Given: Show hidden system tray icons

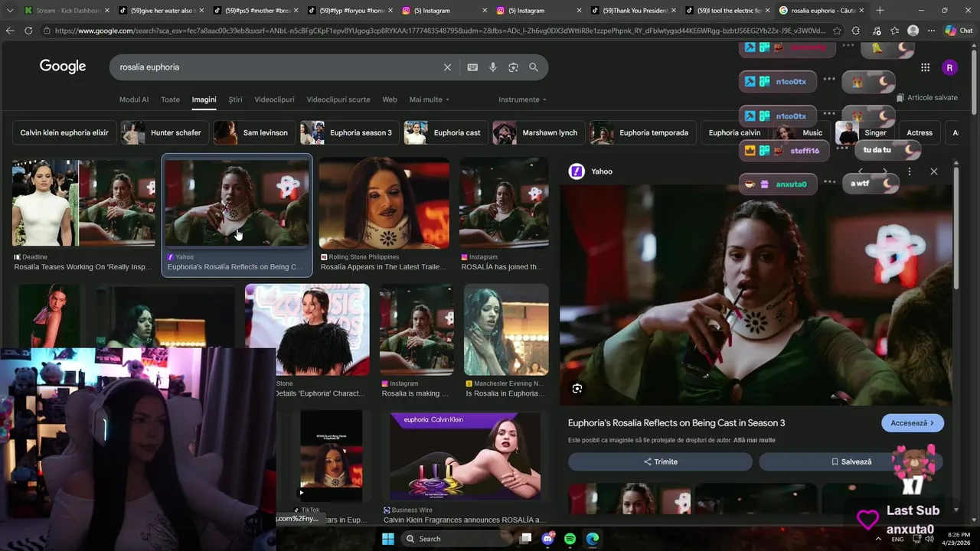Looking at the screenshot, I should point(877,539).
